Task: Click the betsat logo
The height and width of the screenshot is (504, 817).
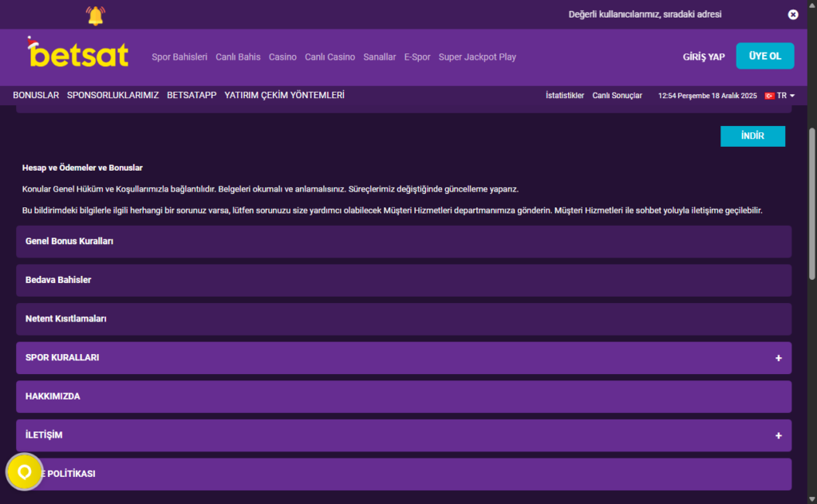Action: tap(77, 53)
